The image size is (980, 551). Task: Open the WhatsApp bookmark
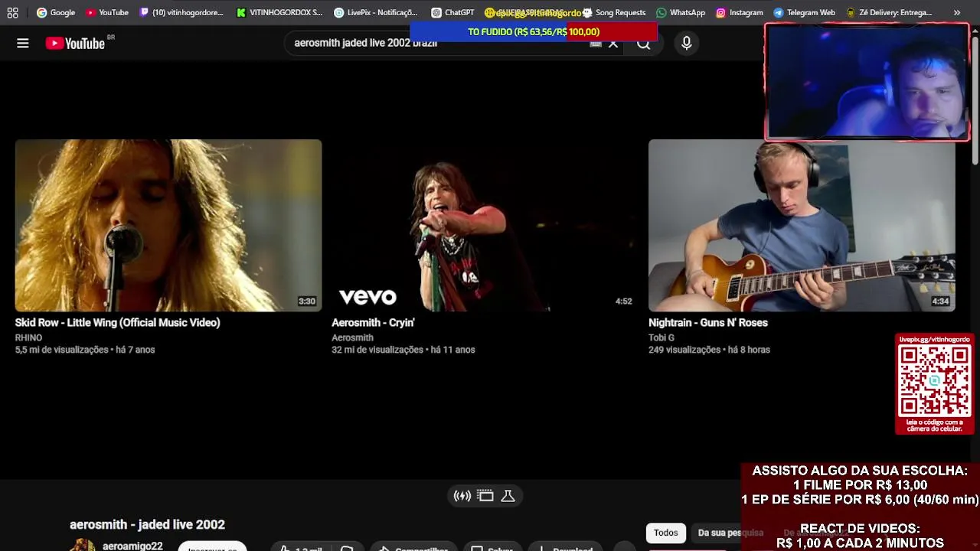681,12
